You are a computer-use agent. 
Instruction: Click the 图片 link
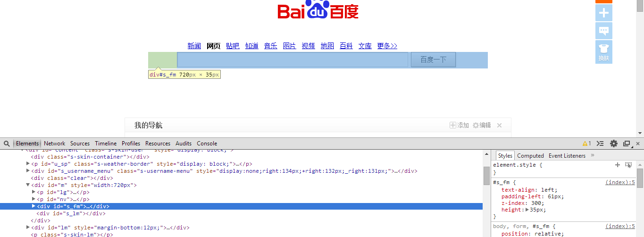click(x=290, y=46)
